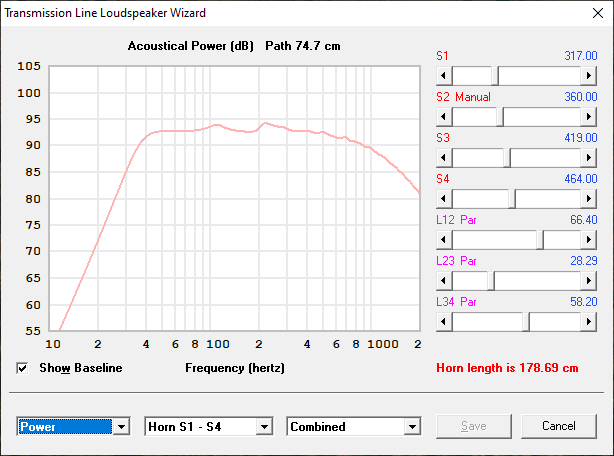Click the S4 value 464.00
This screenshot has width=614, height=456.
(x=581, y=179)
